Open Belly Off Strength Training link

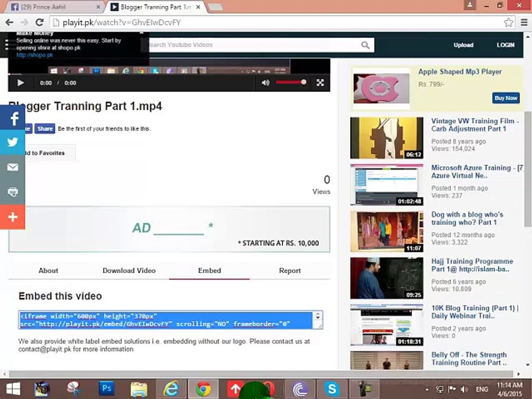(x=469, y=359)
